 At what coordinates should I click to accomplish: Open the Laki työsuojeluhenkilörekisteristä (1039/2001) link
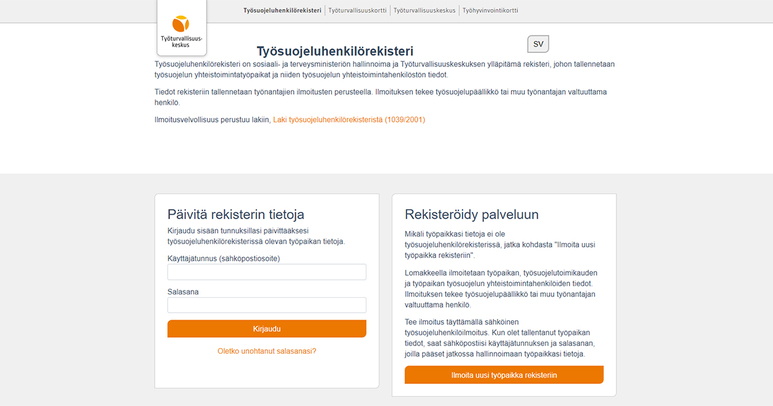click(x=349, y=120)
